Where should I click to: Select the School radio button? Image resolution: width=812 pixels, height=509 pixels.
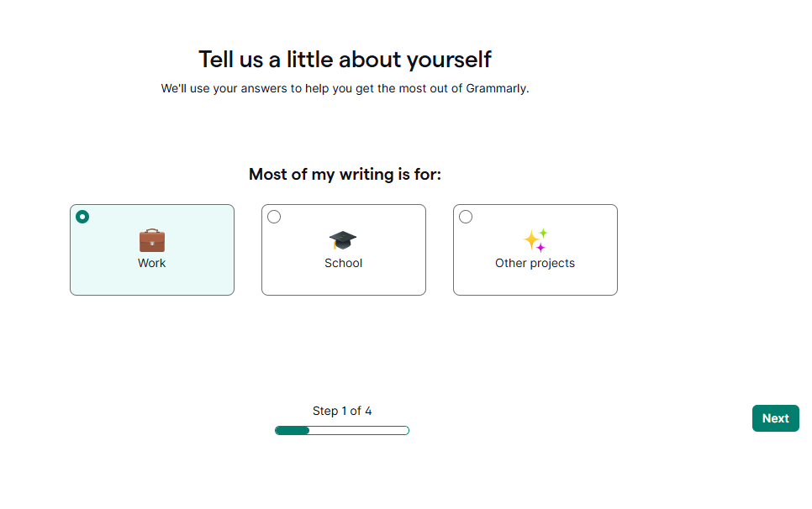click(274, 217)
